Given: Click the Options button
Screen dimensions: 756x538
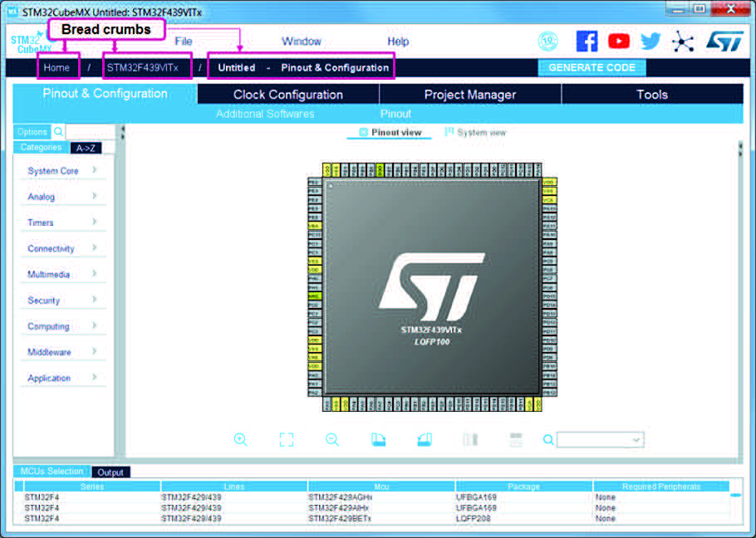Looking at the screenshot, I should pos(32,131).
